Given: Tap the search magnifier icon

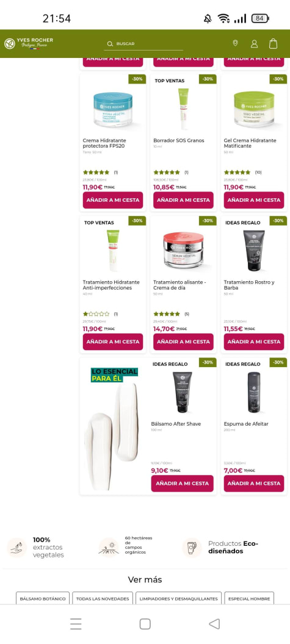Looking at the screenshot, I should [110, 43].
